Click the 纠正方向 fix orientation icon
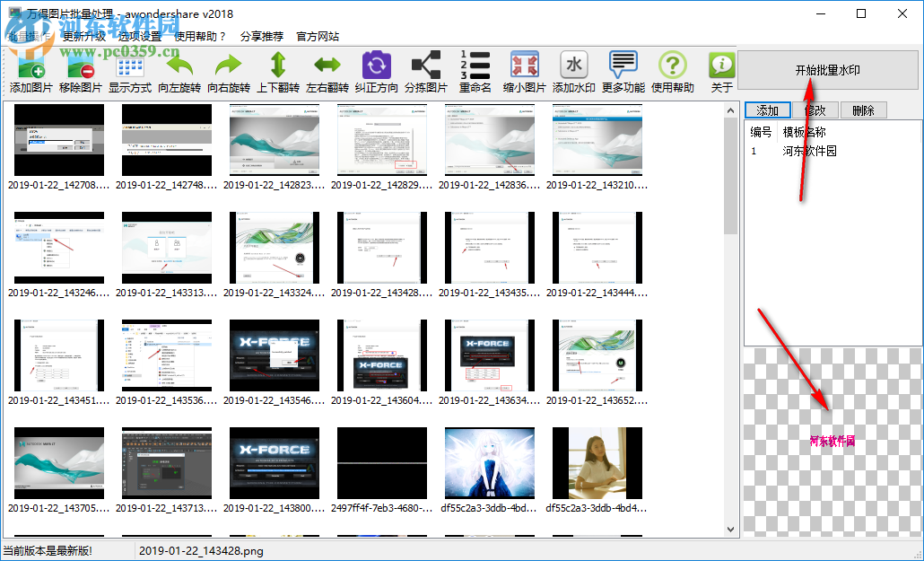This screenshot has width=924, height=561. pos(377,67)
